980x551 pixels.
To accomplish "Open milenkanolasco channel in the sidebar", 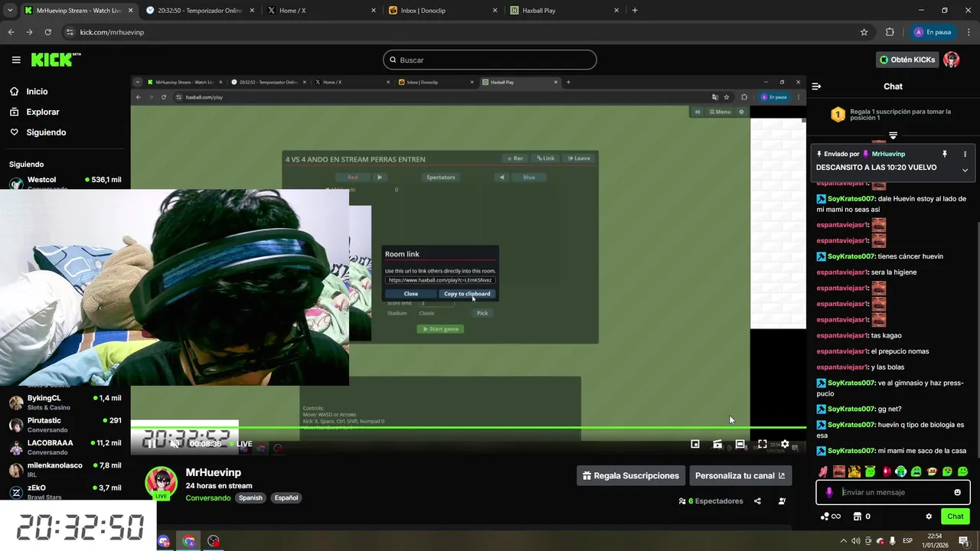I will click(x=65, y=469).
